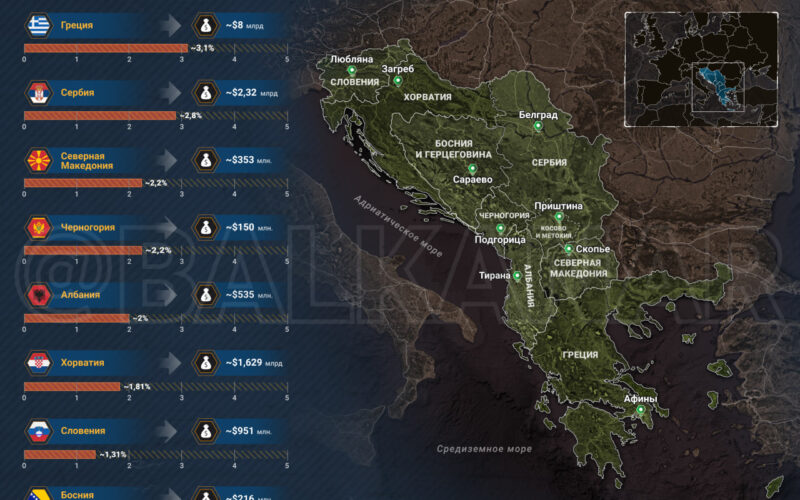Click the Croatia ~1,81% percentage bar

click(x=72, y=387)
